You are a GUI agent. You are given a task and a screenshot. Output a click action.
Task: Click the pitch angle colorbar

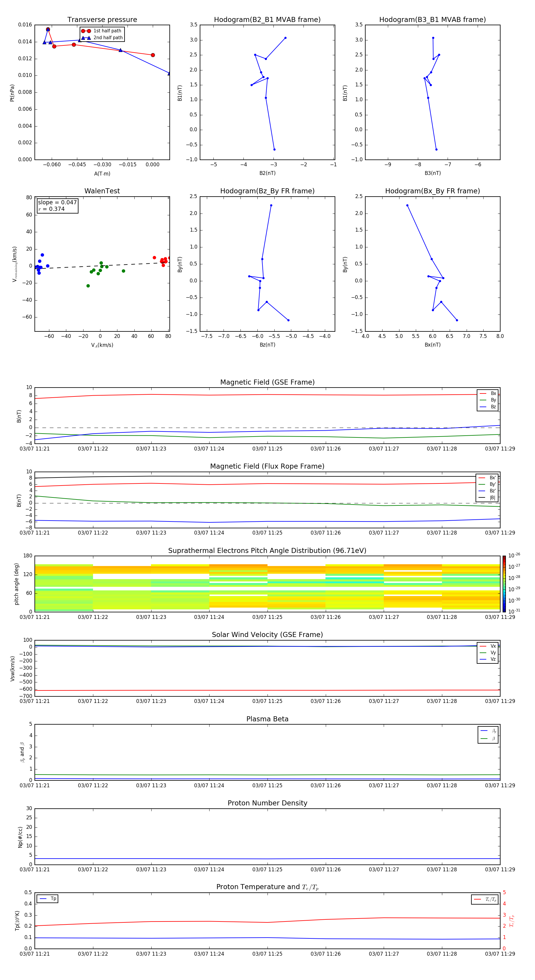pos(504,584)
